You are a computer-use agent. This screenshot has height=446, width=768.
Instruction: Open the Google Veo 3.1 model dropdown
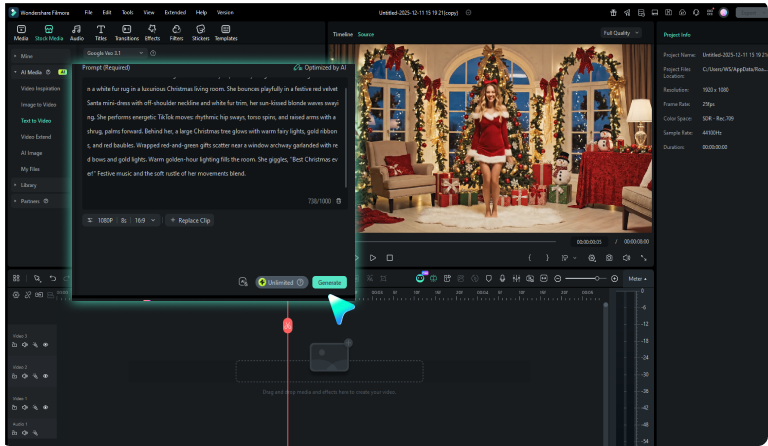pyautogui.click(x=115, y=53)
